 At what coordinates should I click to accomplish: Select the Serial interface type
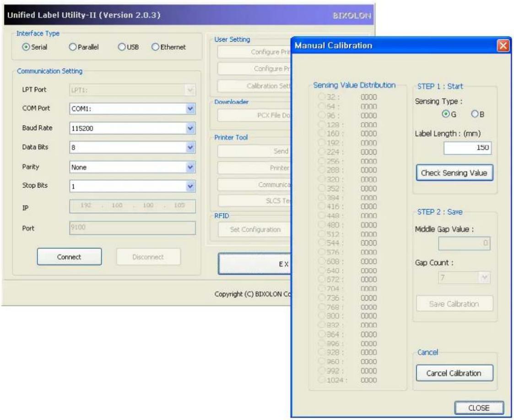[x=26, y=47]
